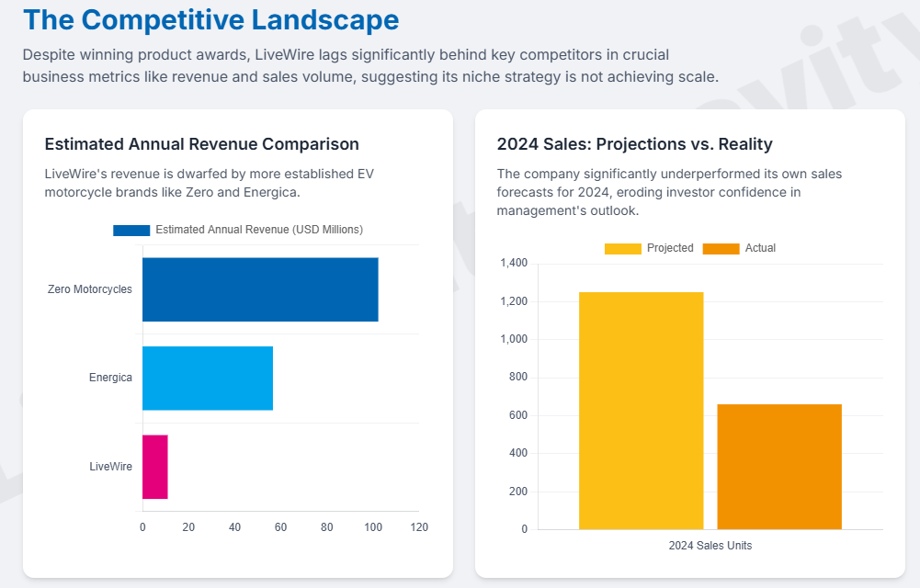The height and width of the screenshot is (588, 920).
Task: Click the yellow Projected legend swatch
Action: coord(622,248)
